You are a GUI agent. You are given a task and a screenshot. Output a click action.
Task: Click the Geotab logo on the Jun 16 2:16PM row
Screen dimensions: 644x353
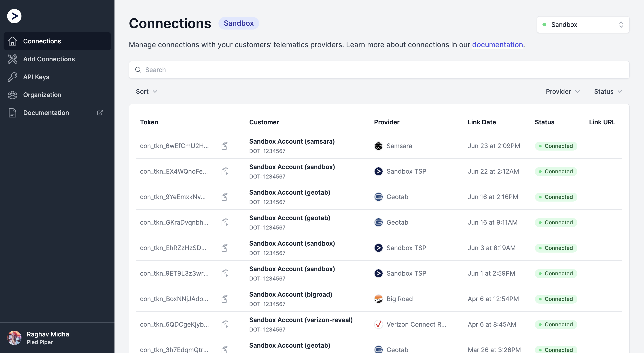[x=378, y=197]
